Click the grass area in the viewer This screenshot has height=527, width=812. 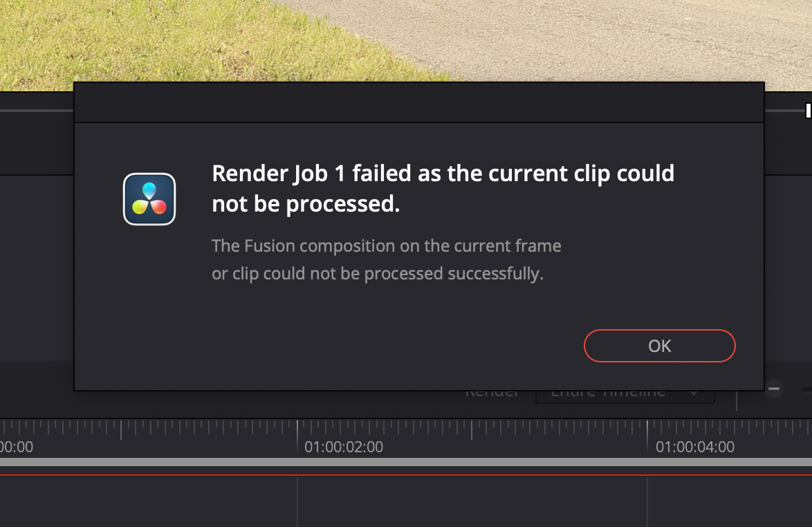pyautogui.click(x=156, y=41)
